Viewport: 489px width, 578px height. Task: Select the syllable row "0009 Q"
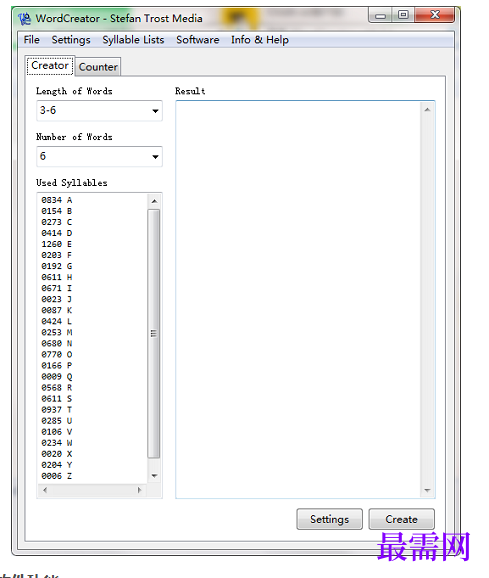pos(57,377)
